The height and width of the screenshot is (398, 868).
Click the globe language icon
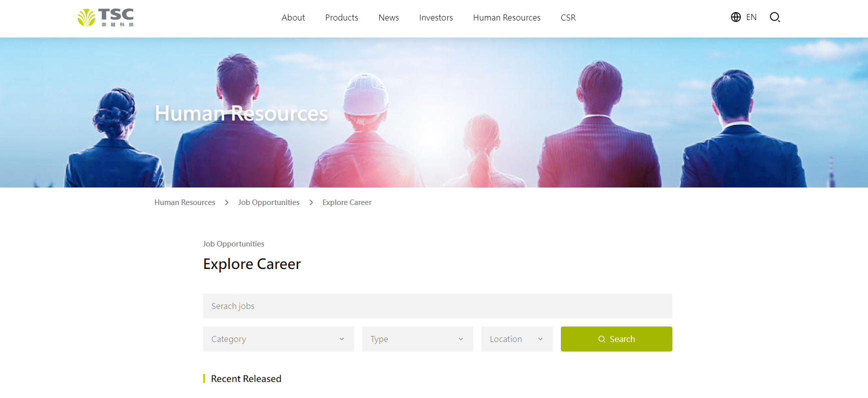[x=735, y=17]
